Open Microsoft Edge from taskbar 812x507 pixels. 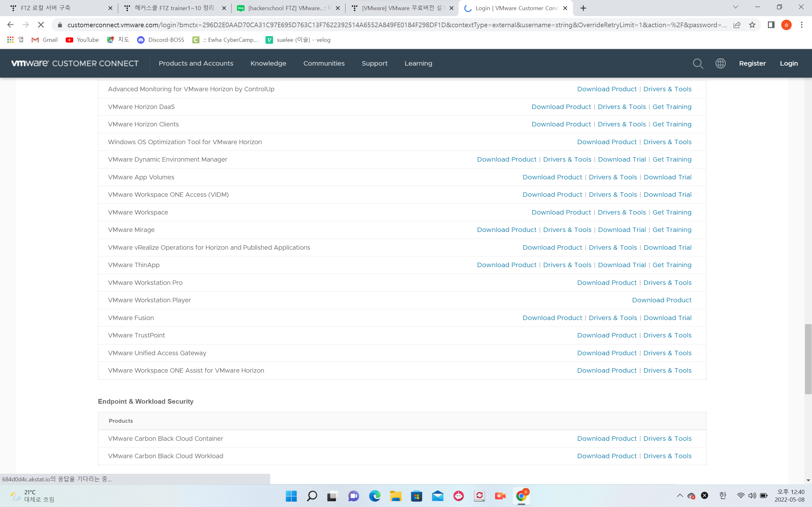click(375, 496)
